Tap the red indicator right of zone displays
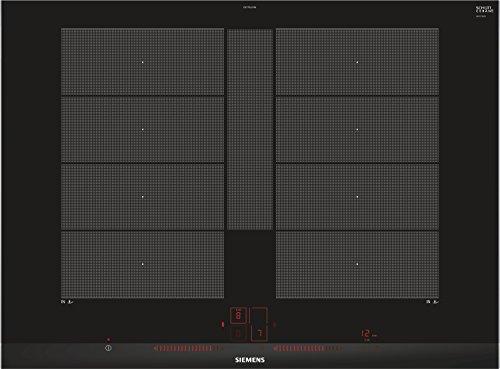Viewport: 500px width, 369px height. pyautogui.click(x=275, y=324)
